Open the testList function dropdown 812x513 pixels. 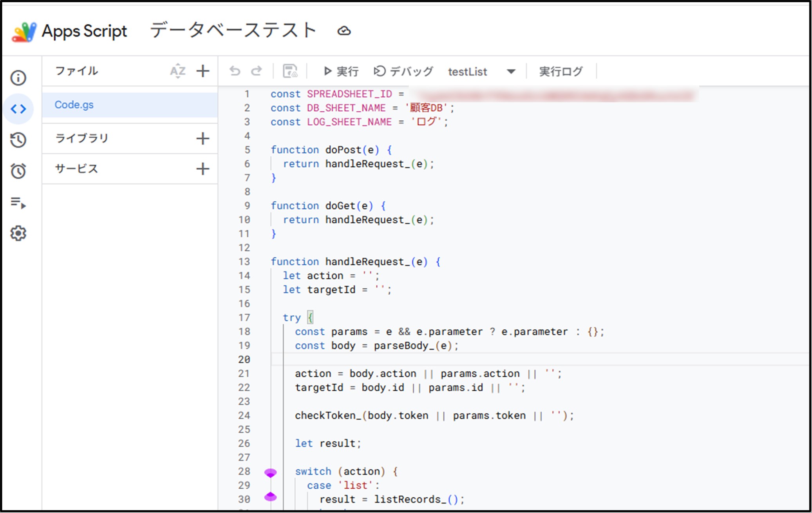point(481,72)
